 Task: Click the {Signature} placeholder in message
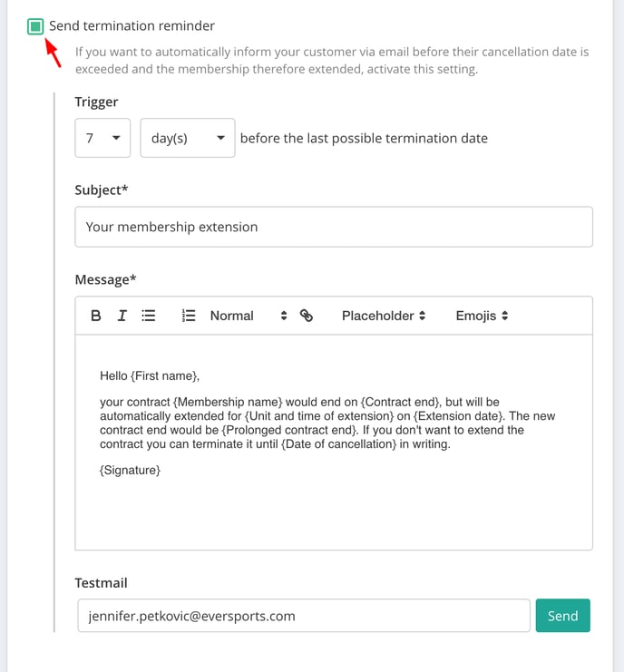[x=130, y=470]
